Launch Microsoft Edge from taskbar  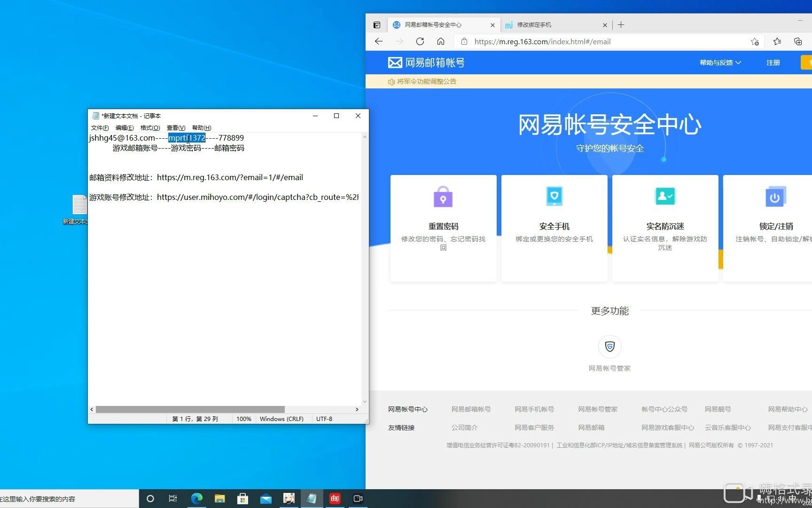pos(196,499)
